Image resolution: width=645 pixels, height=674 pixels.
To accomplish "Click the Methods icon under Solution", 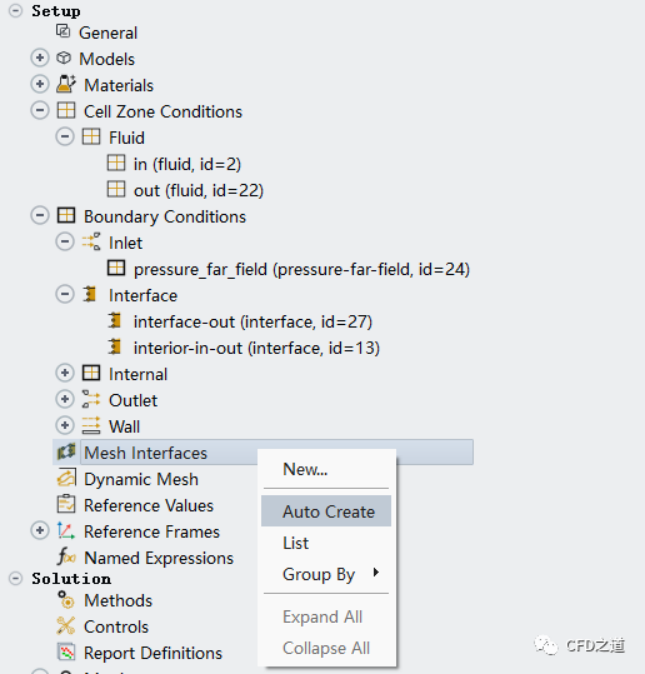I will coord(66,600).
